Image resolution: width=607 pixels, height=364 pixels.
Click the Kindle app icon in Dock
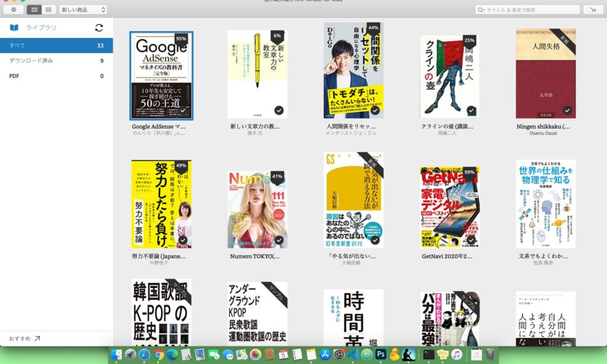408,355
